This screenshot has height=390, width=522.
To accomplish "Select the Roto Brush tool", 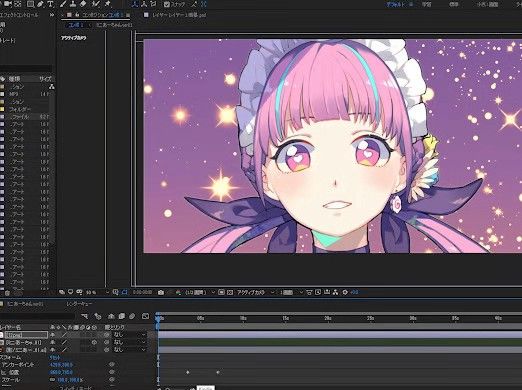I will [96, 4].
